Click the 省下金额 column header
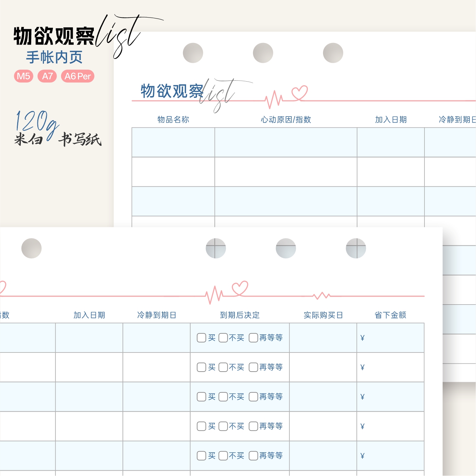The width and height of the screenshot is (476, 476). click(x=390, y=315)
